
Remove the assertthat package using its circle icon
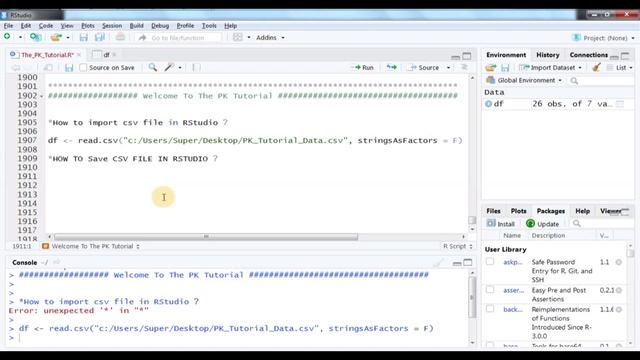tap(619, 291)
